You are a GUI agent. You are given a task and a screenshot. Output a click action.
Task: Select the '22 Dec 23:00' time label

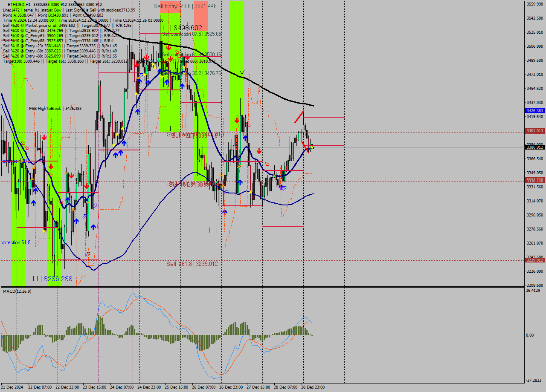[67, 387]
